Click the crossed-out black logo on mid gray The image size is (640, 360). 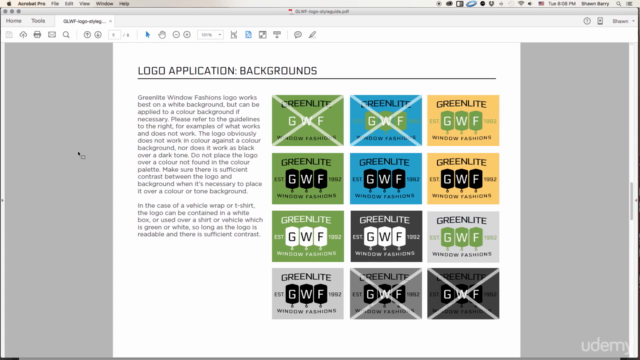(386, 293)
